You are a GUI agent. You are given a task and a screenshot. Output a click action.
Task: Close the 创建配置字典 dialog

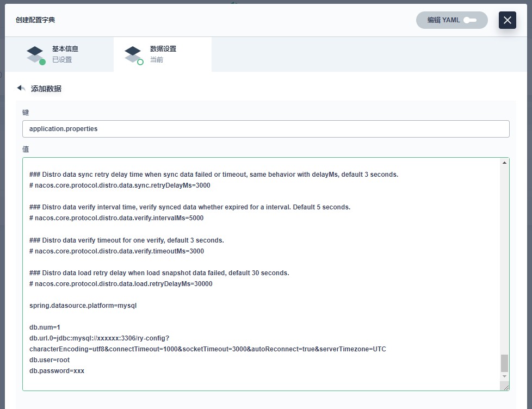click(x=507, y=20)
